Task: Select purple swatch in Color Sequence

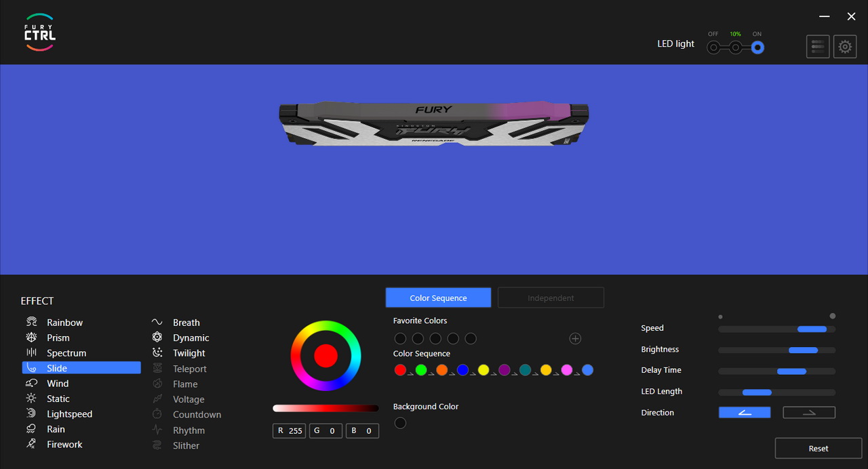Action: tap(504, 369)
